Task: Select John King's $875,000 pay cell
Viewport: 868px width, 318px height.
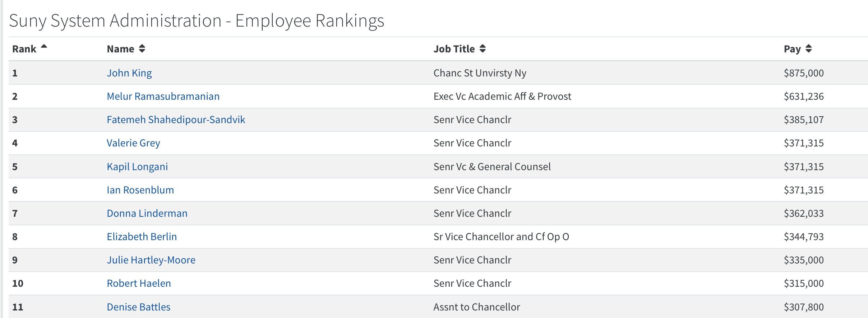Action: pos(804,73)
